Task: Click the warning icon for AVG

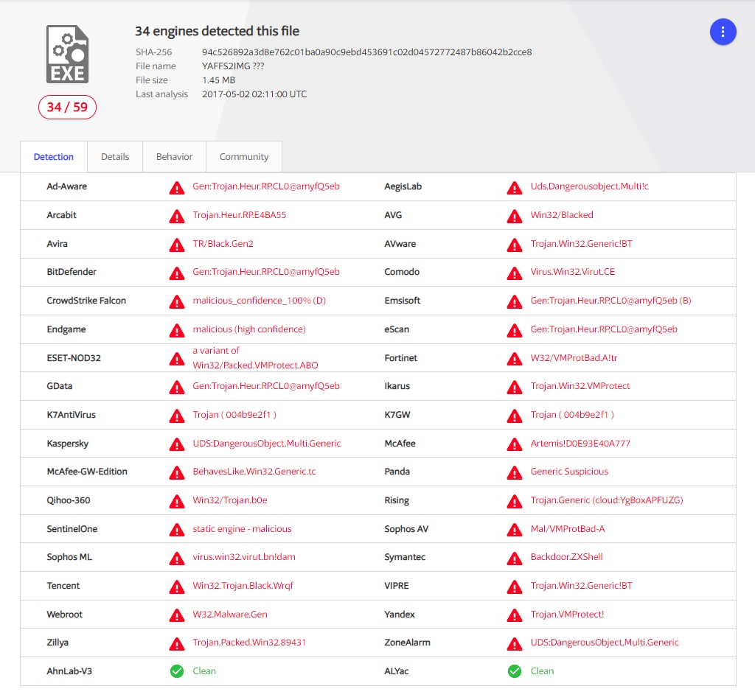Action: 515,217
